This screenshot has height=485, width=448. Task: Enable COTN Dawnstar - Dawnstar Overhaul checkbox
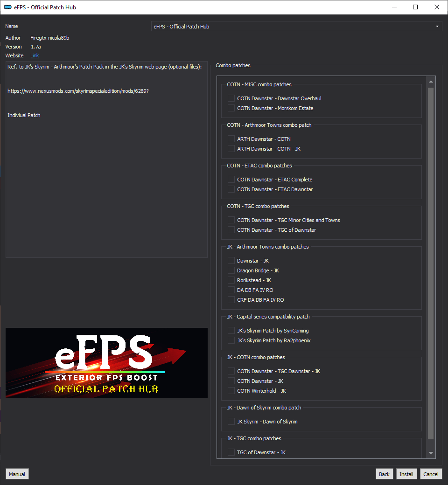point(231,98)
